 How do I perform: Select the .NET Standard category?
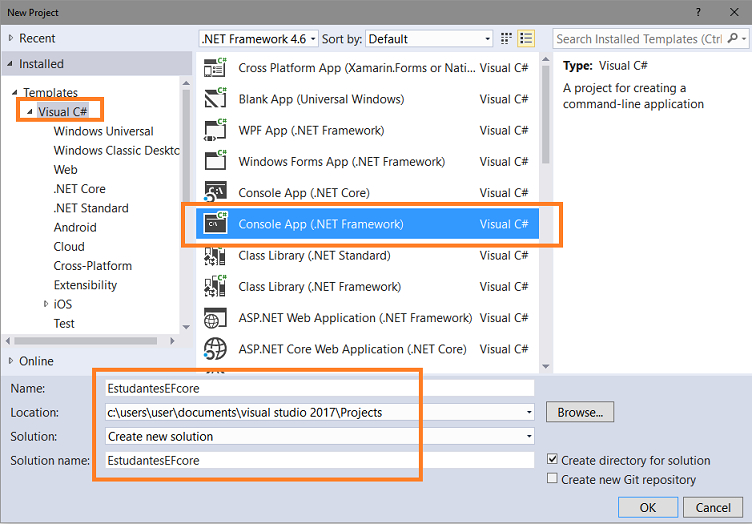pos(91,208)
